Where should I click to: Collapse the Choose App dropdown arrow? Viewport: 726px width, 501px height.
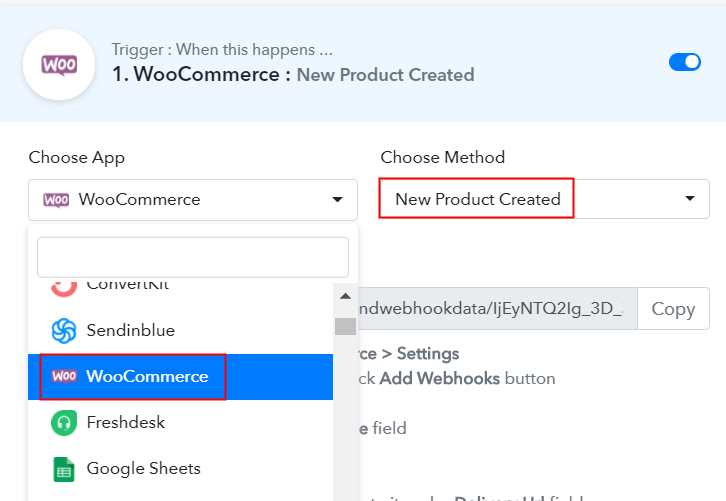(337, 200)
